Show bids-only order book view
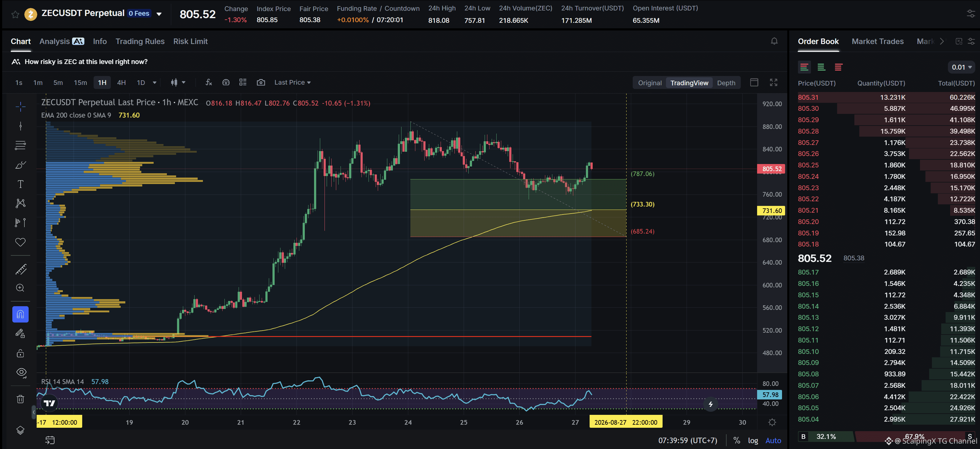The image size is (980, 449). [821, 67]
